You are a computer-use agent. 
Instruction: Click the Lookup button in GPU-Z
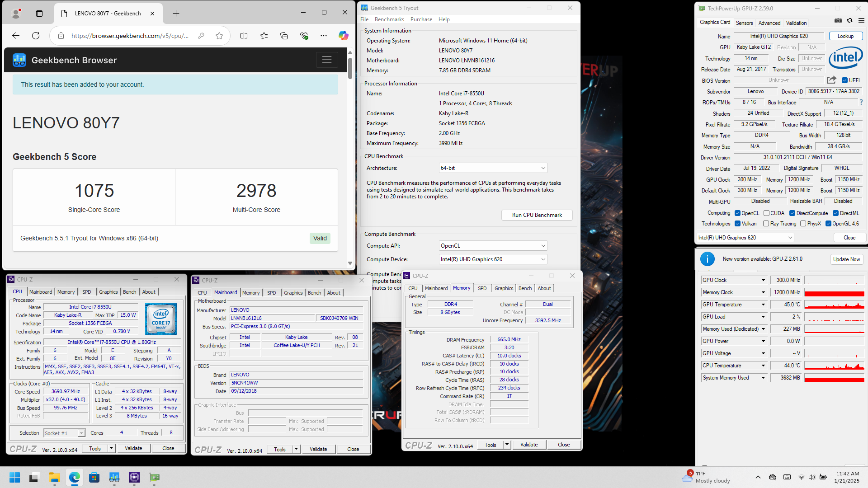coord(846,36)
